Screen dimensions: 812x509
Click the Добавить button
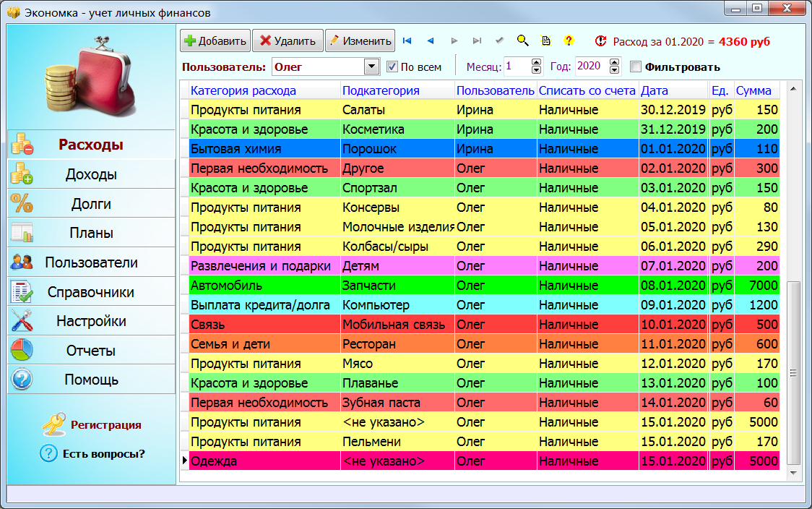(215, 41)
